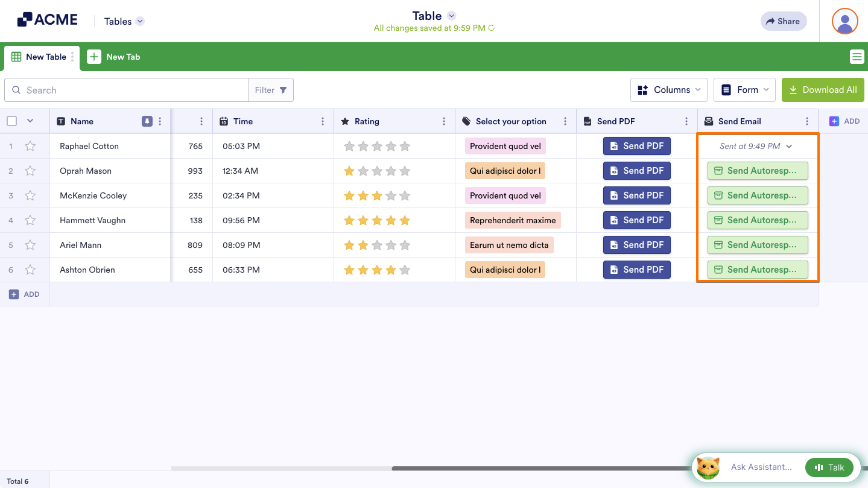Image resolution: width=868 pixels, height=488 pixels.
Task: Open Send PDF column options menu
Action: pyautogui.click(x=686, y=121)
